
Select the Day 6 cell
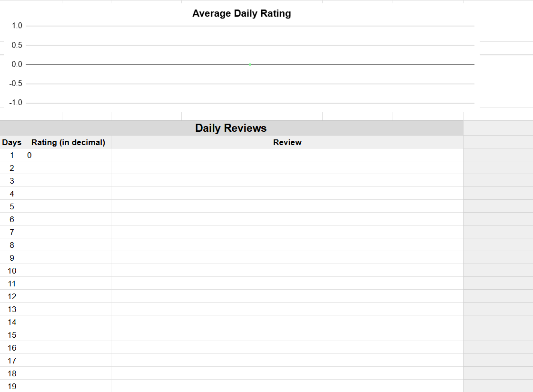(x=12, y=219)
